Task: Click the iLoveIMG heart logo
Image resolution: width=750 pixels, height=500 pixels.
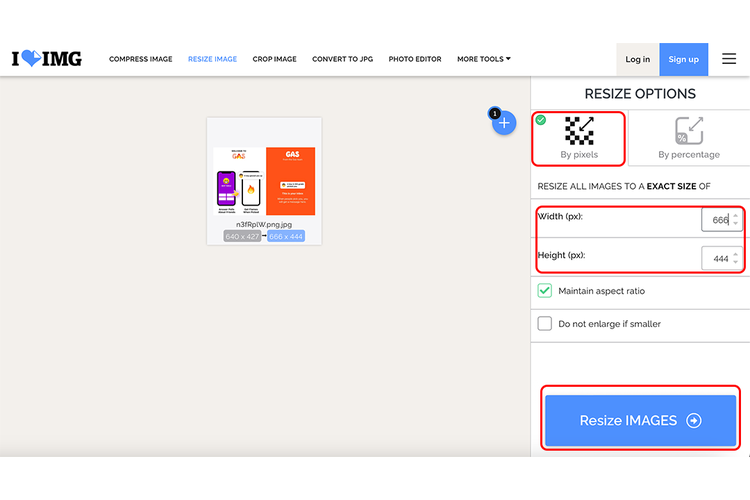Action: pyautogui.click(x=30, y=59)
